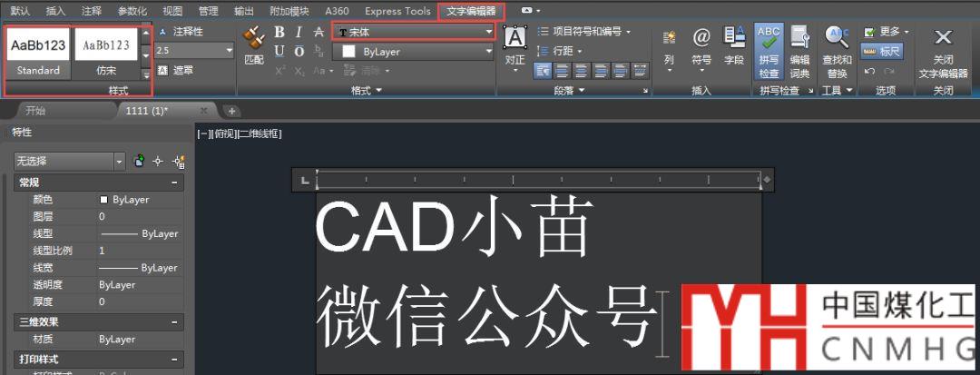Click the Mask (遮罩) button

point(176,70)
